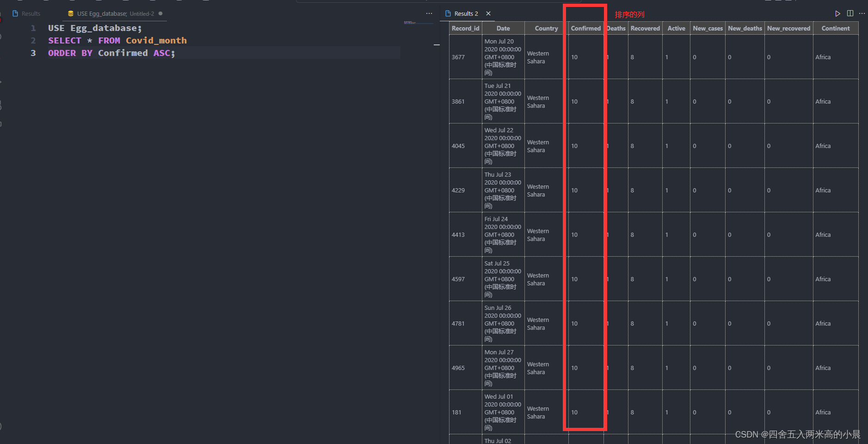Click the Covid_month table name in the query
The image size is (868, 444).
pyautogui.click(x=156, y=41)
